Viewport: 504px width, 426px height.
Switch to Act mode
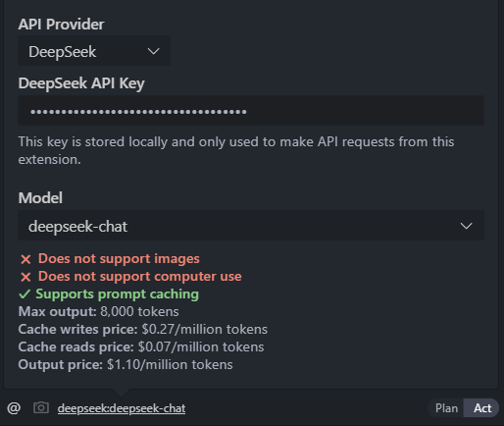point(482,408)
